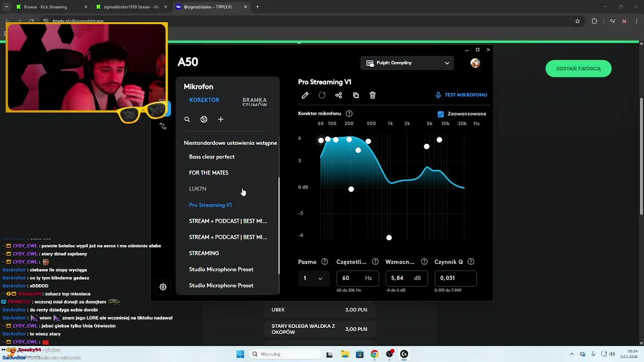Click the EQ band point on 0 dB line
The height and width of the screenshot is (362, 644).
(351, 189)
